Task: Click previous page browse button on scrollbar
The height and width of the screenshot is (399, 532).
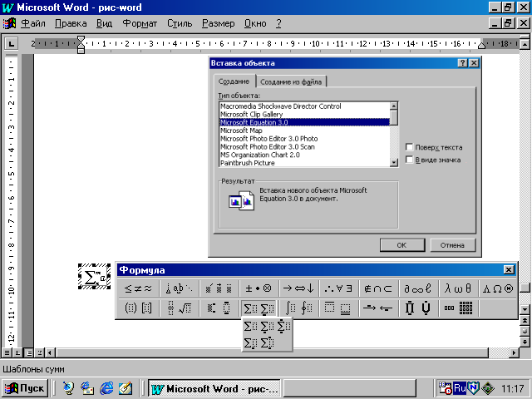Action: point(525,321)
